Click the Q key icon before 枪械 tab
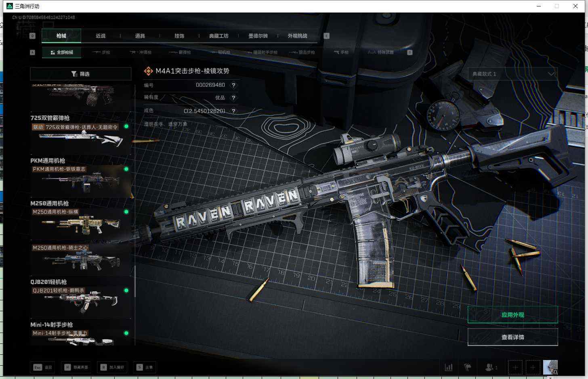The width and height of the screenshot is (588, 379). 33,36
